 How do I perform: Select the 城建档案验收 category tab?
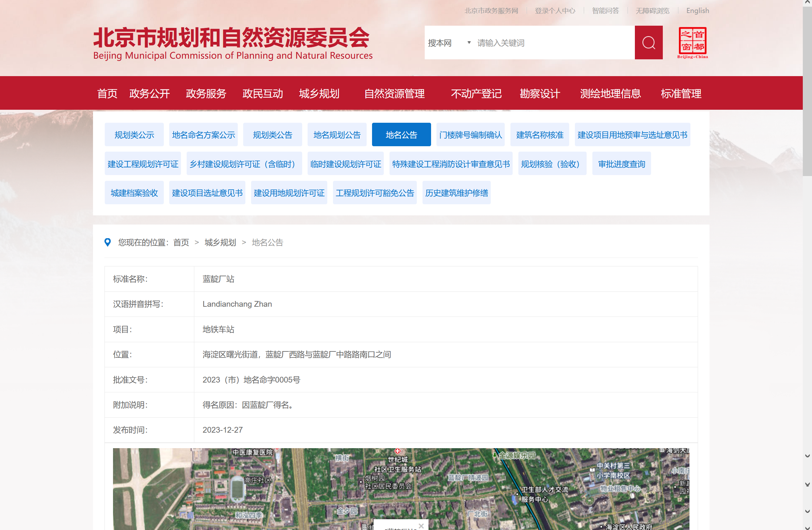134,193
